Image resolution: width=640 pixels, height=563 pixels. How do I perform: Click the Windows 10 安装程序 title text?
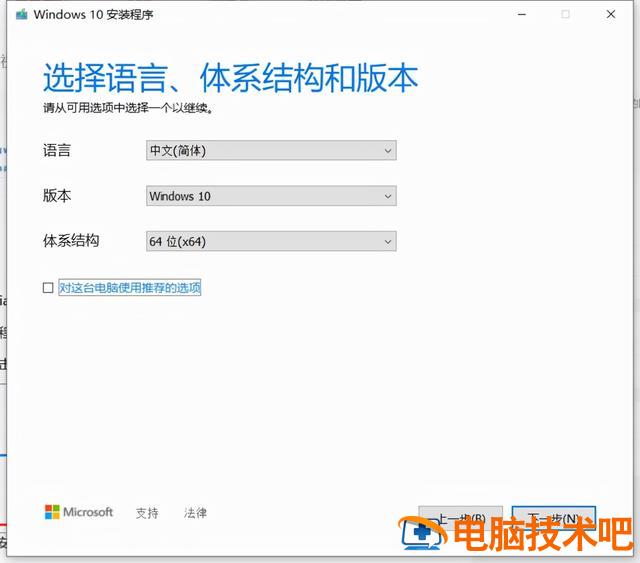[x=93, y=15]
